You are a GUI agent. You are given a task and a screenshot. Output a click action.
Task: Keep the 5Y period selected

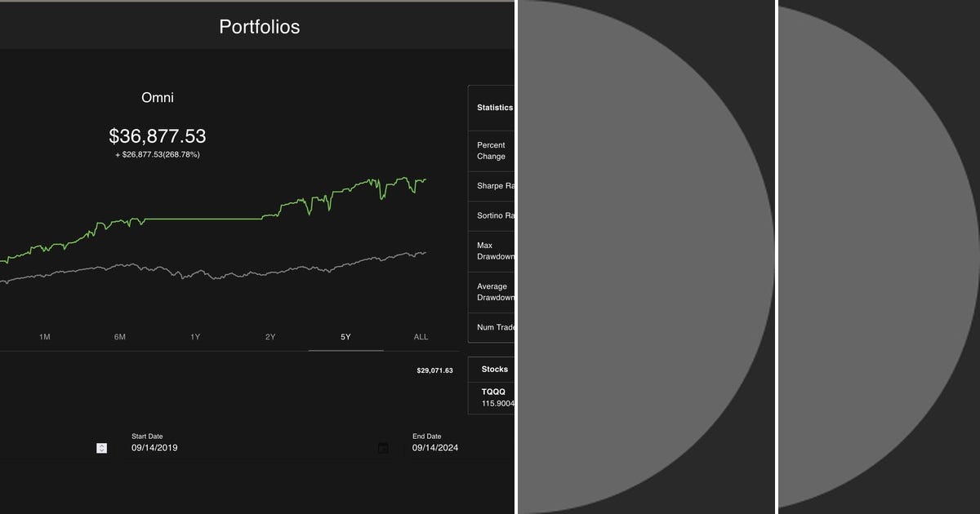[x=345, y=336]
